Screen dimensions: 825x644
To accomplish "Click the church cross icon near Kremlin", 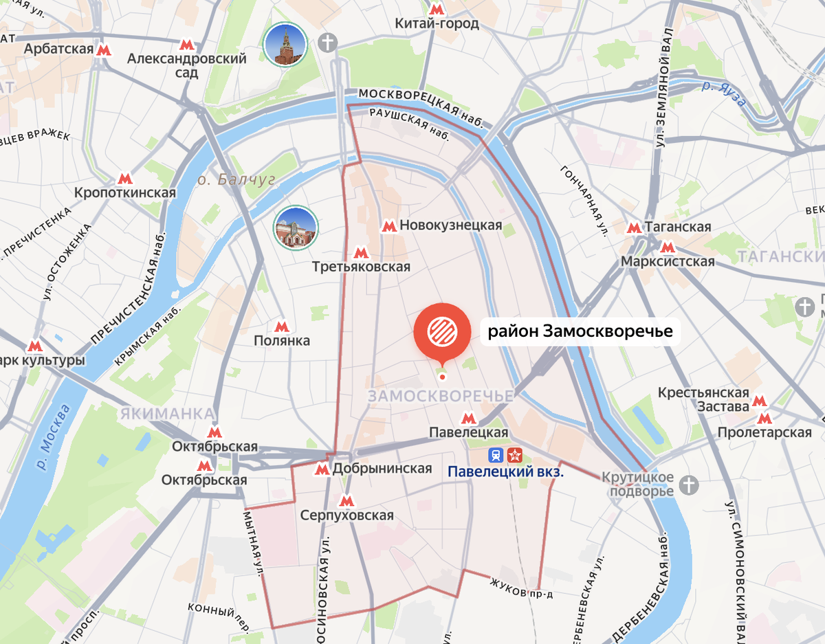I will (x=328, y=44).
